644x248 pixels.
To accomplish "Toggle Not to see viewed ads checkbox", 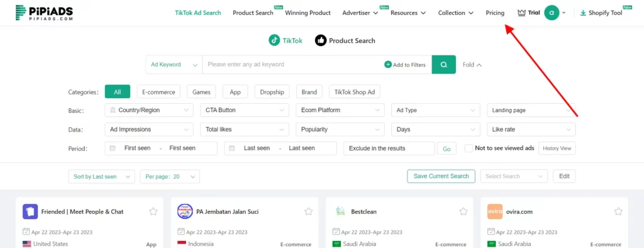I will tap(469, 148).
